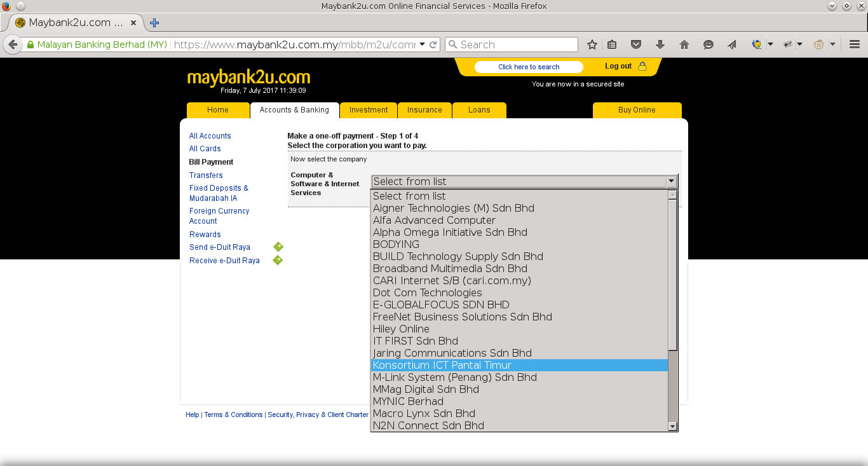This screenshot has height=466, width=868.
Task: Choose Alpha Omega Initiative Sdn Bhd
Action: [519, 233]
